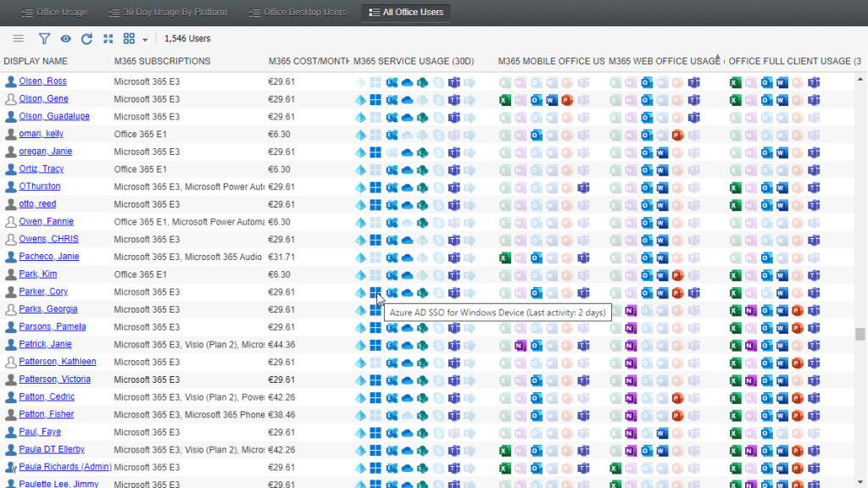The width and height of the screenshot is (868, 488).
Task: Toggle the eye visibility icon in toolbar
Action: pyautogui.click(x=65, y=39)
